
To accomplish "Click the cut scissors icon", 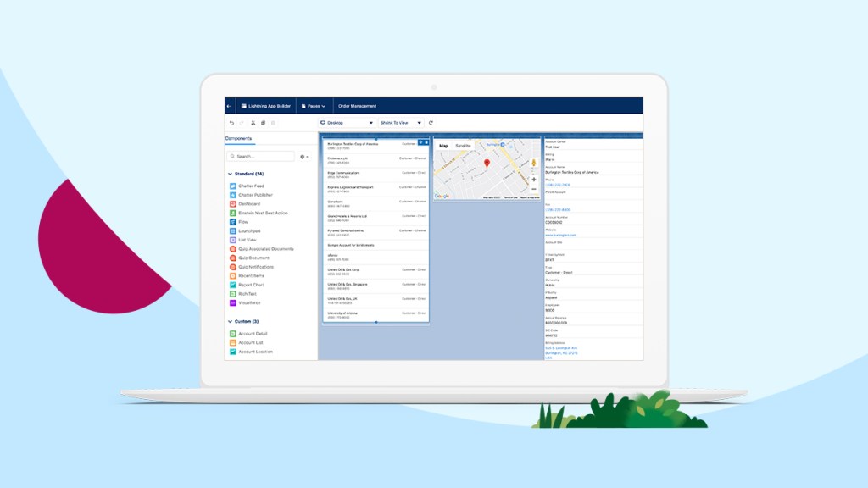I will tap(252, 123).
